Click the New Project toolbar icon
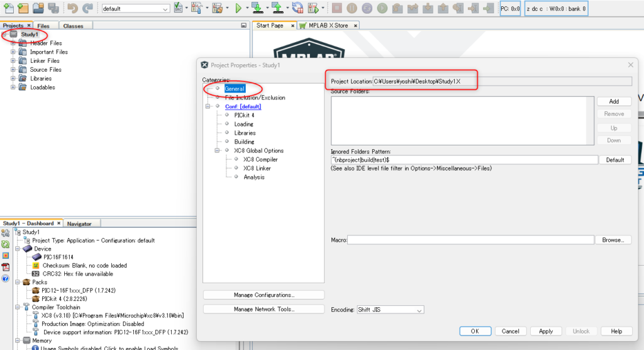The image size is (644, 350). [x=23, y=9]
